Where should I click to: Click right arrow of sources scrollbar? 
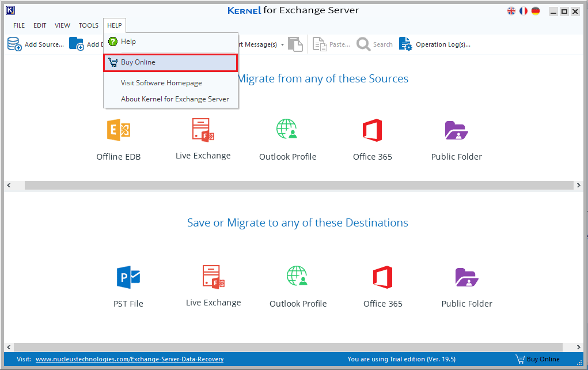tap(579, 186)
